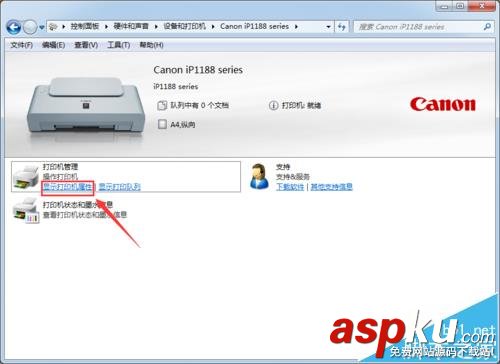Open the address bar history dropdown
The height and width of the screenshot is (364, 500).
(328, 27)
